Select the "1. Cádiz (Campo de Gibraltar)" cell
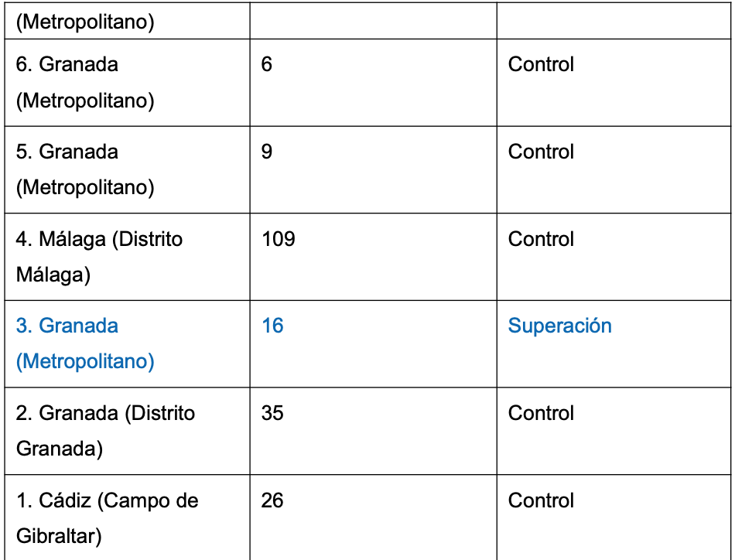This screenshot has width=735, height=560. 107,518
